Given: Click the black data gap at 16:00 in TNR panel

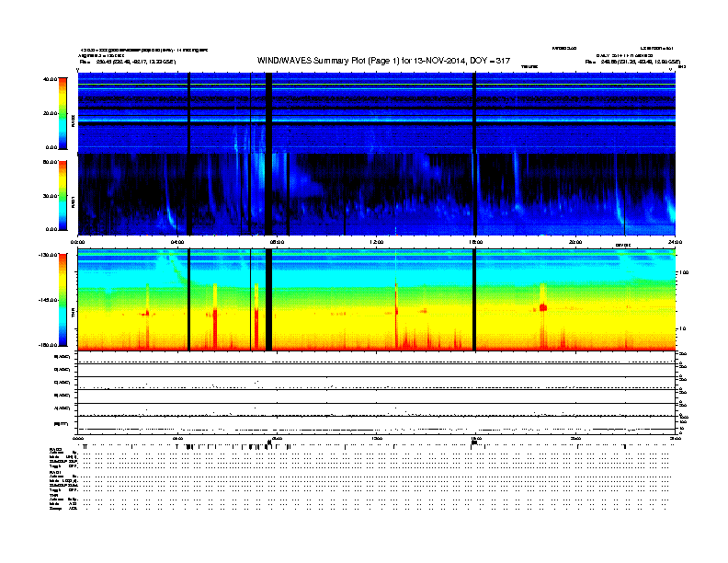Looking at the screenshot, I should pos(474,300).
